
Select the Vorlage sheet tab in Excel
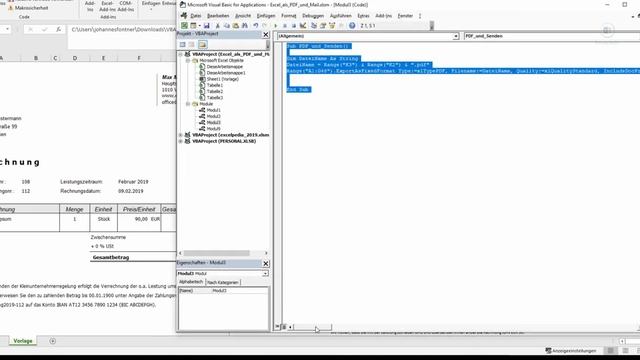click(23, 341)
